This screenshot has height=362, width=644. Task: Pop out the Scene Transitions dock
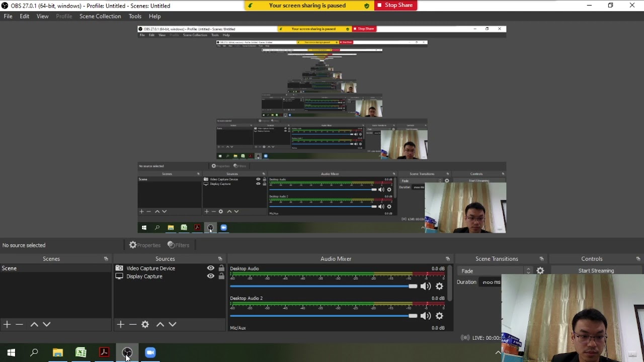coord(541,259)
